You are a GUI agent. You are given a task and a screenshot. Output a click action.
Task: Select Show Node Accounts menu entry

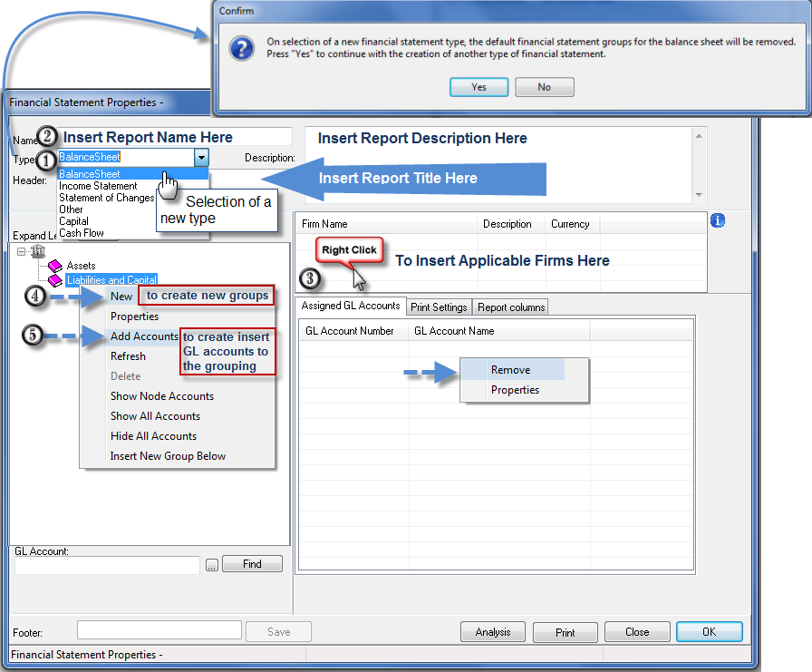click(162, 396)
